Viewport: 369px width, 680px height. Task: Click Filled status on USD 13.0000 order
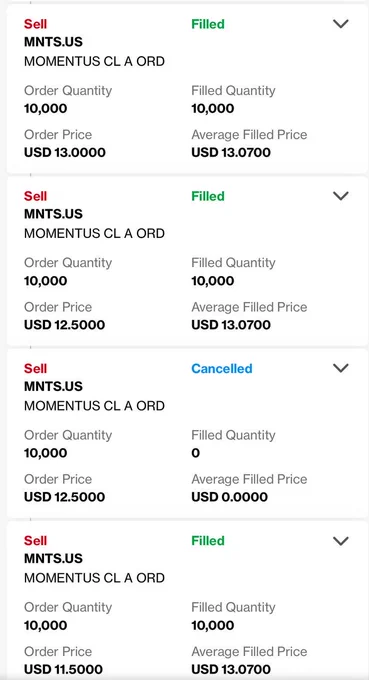[x=208, y=24]
